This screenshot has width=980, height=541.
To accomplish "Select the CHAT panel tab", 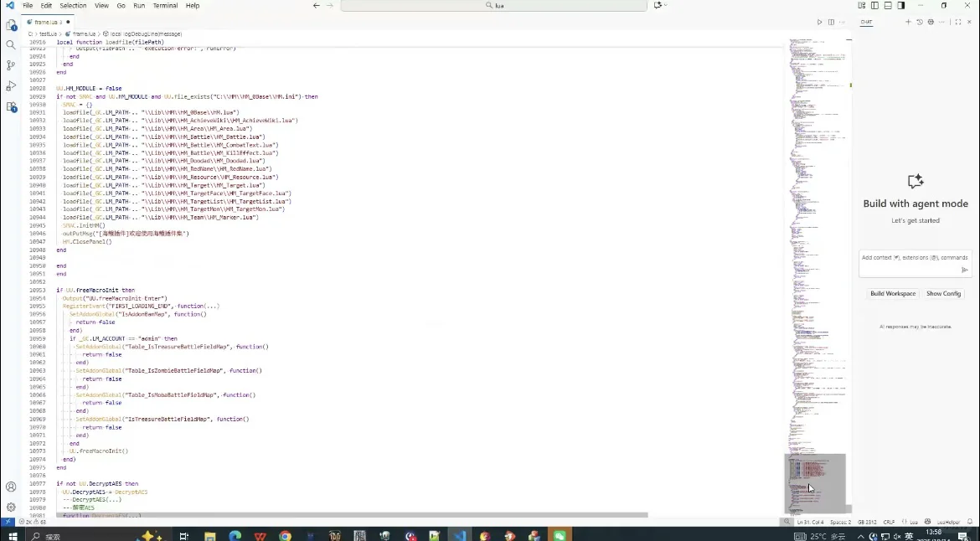I will 866,22.
